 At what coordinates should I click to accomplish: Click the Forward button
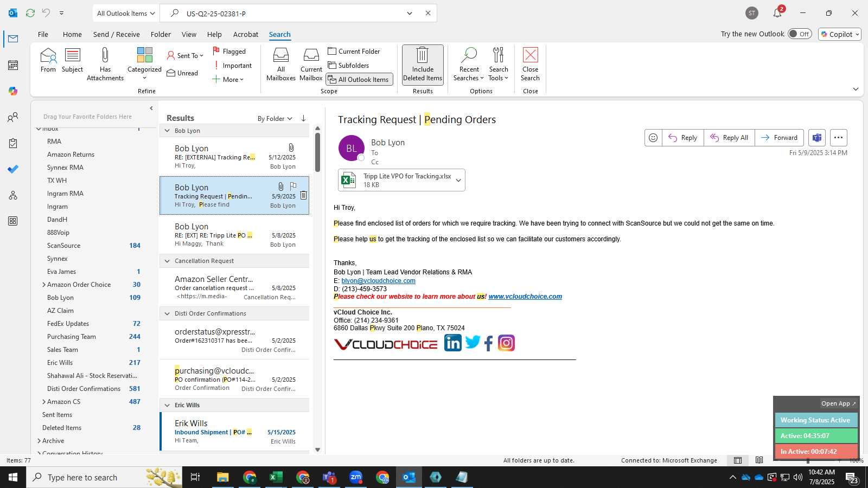coord(779,138)
